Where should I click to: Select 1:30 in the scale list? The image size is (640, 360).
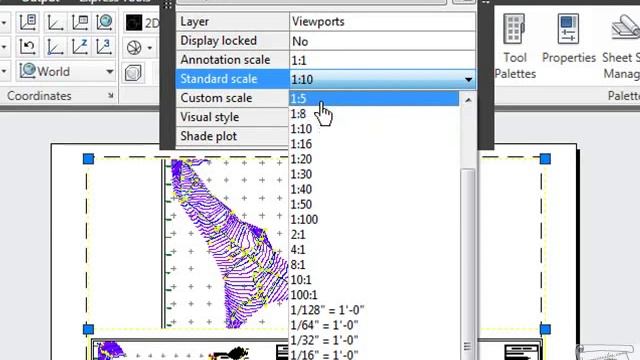coord(374,174)
